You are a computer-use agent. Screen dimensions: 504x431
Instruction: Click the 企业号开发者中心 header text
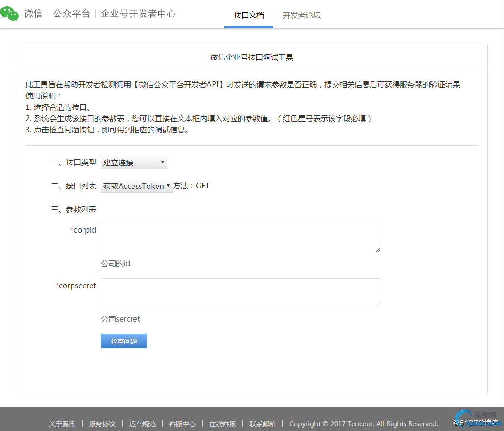pyautogui.click(x=138, y=14)
